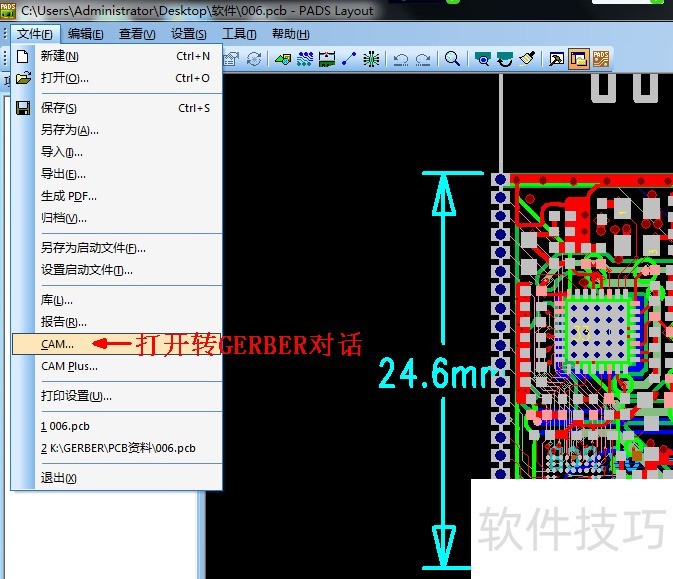The width and height of the screenshot is (673, 579).
Task: Open the Design toolbar green icon
Action: click(283, 59)
